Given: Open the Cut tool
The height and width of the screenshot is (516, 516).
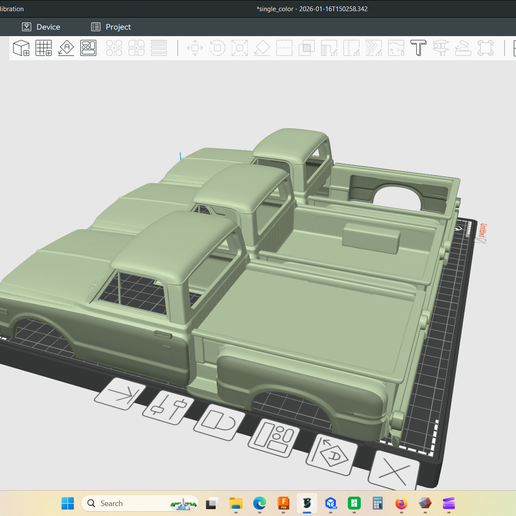Looking at the screenshot, I should (284, 48).
